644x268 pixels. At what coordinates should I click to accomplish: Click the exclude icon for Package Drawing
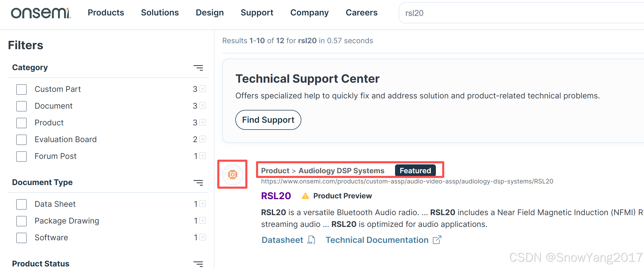203,220
